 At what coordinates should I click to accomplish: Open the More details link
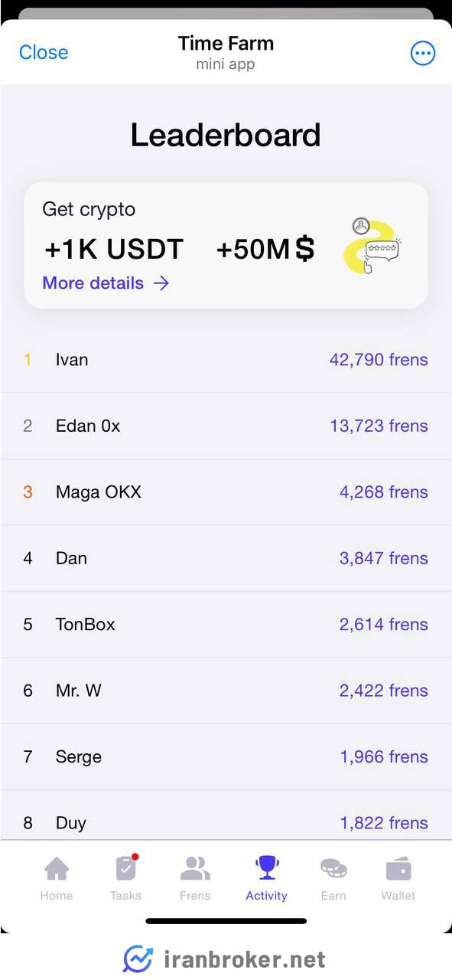pyautogui.click(x=106, y=283)
